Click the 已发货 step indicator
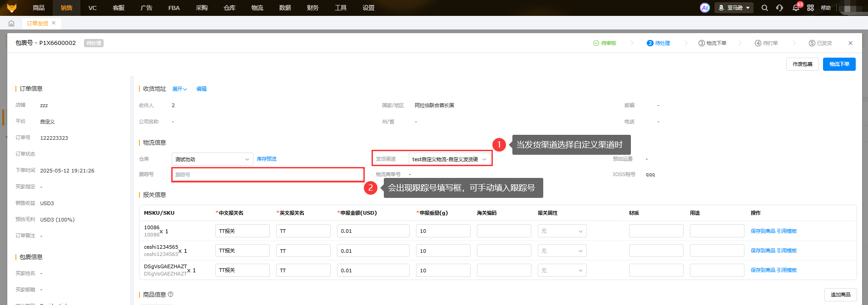The width and height of the screenshot is (868, 305). (820, 43)
